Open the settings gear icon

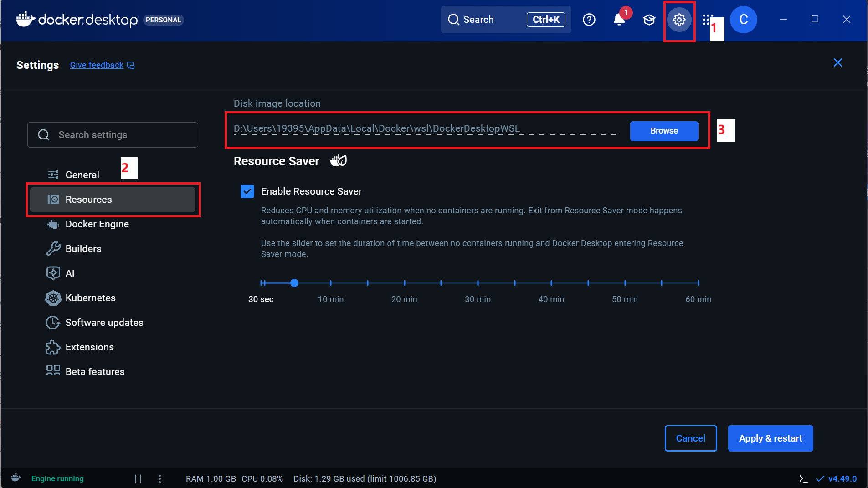pos(679,20)
